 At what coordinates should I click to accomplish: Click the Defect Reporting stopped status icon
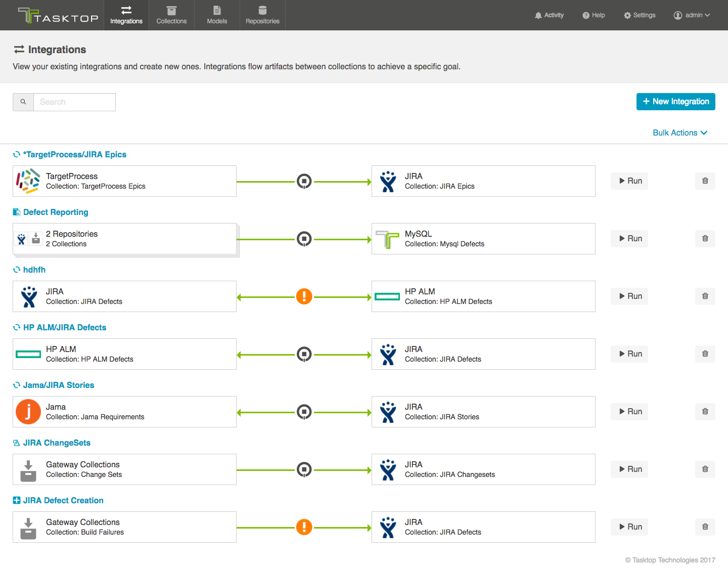pyautogui.click(x=304, y=239)
